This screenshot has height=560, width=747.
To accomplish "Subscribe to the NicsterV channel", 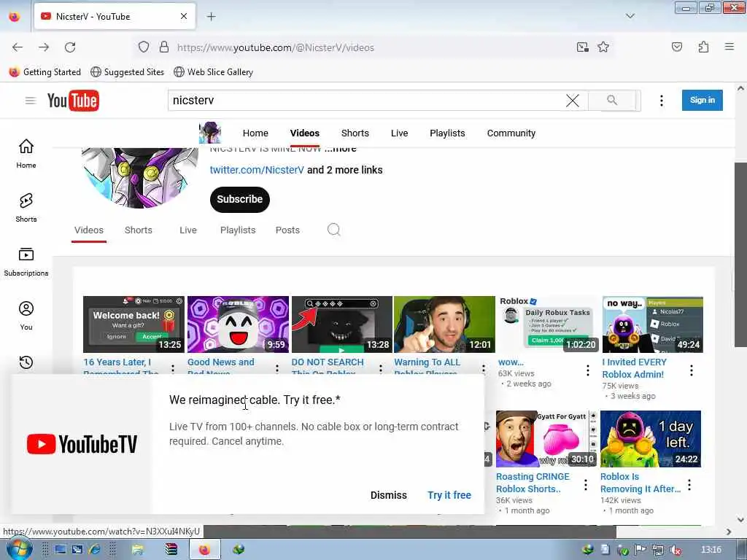I will click(239, 200).
